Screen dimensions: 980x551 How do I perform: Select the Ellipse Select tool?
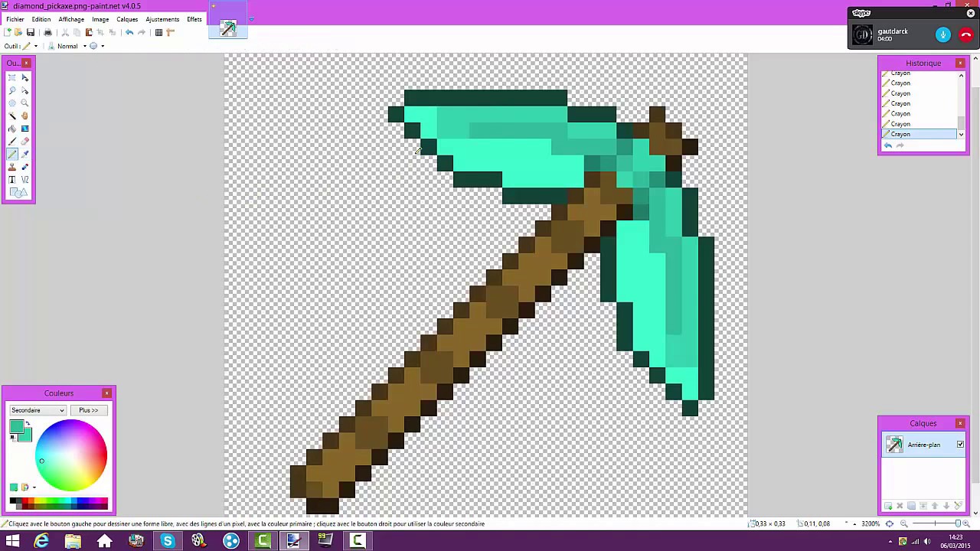(x=11, y=103)
